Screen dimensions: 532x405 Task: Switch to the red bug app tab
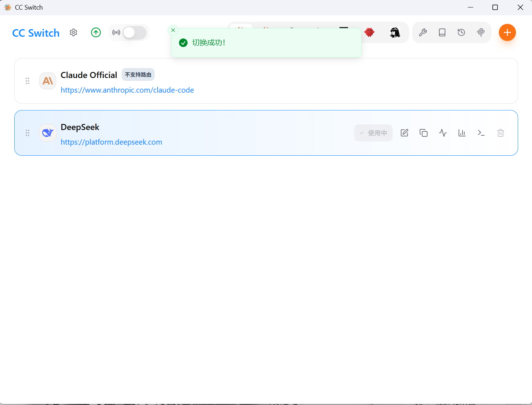(x=370, y=32)
